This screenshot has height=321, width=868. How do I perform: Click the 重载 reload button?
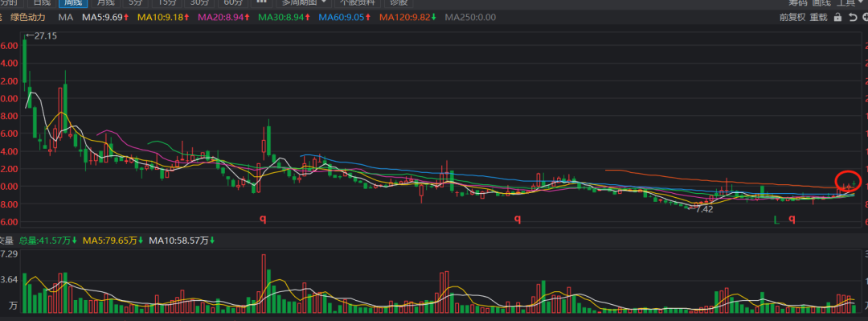tap(819, 17)
